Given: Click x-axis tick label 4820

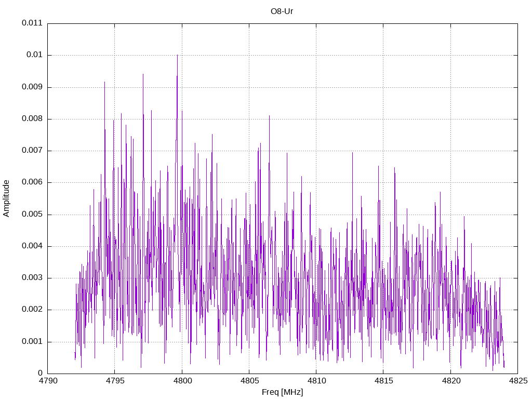Looking at the screenshot, I should point(451,381).
